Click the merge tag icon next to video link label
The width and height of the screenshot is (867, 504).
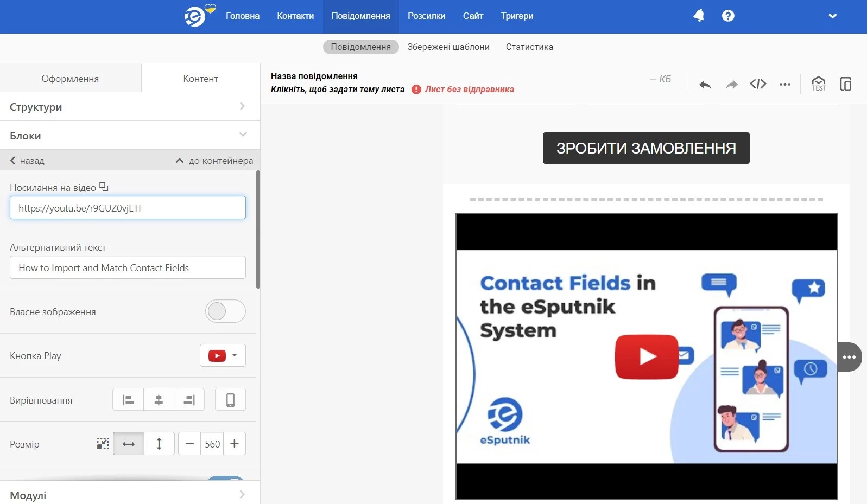(104, 187)
